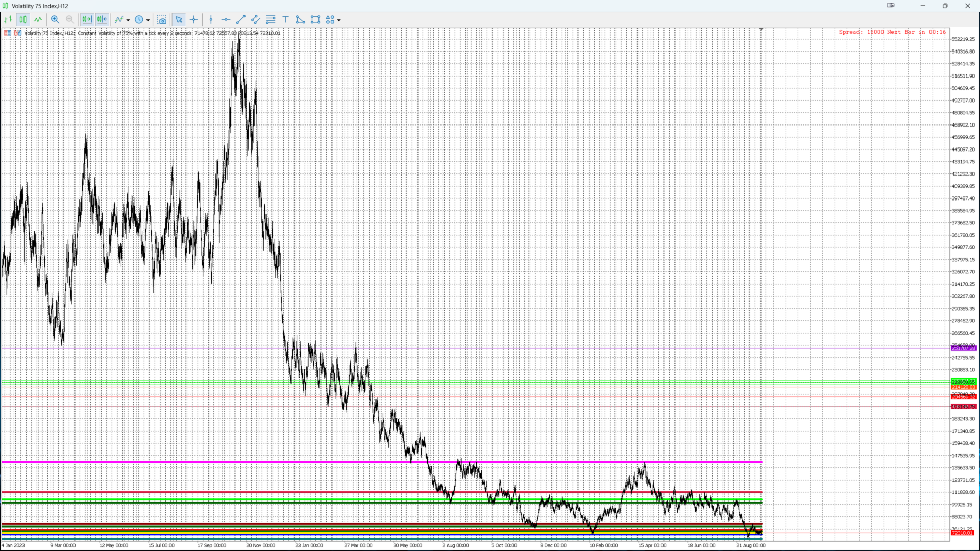
Task: Select the trendline drawing tool
Action: pyautogui.click(x=241, y=20)
